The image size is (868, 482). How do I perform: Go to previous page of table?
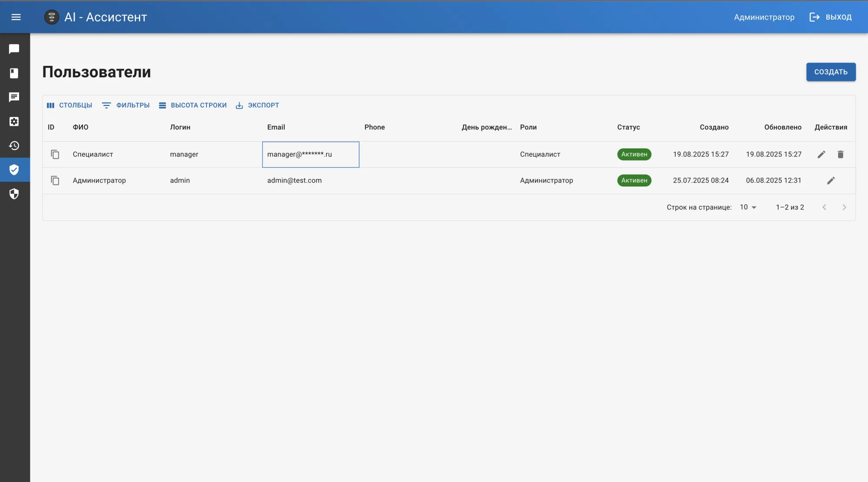(824, 207)
